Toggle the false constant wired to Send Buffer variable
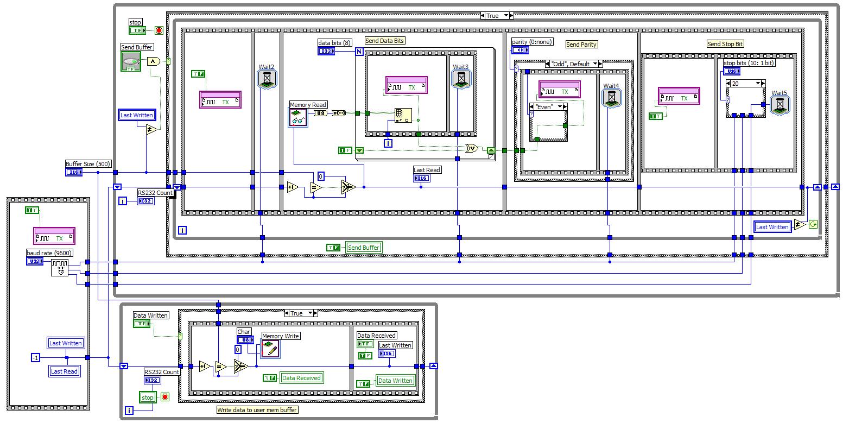The image size is (868, 423). (x=333, y=248)
